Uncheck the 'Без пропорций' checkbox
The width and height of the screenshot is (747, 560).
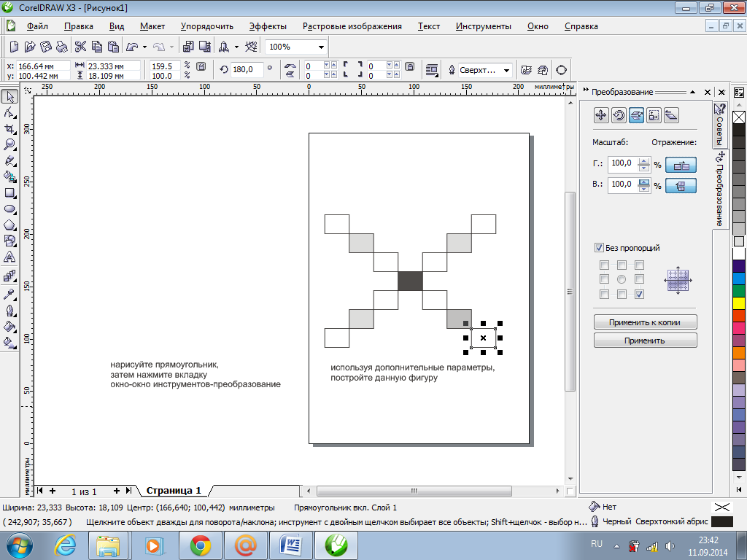(600, 248)
